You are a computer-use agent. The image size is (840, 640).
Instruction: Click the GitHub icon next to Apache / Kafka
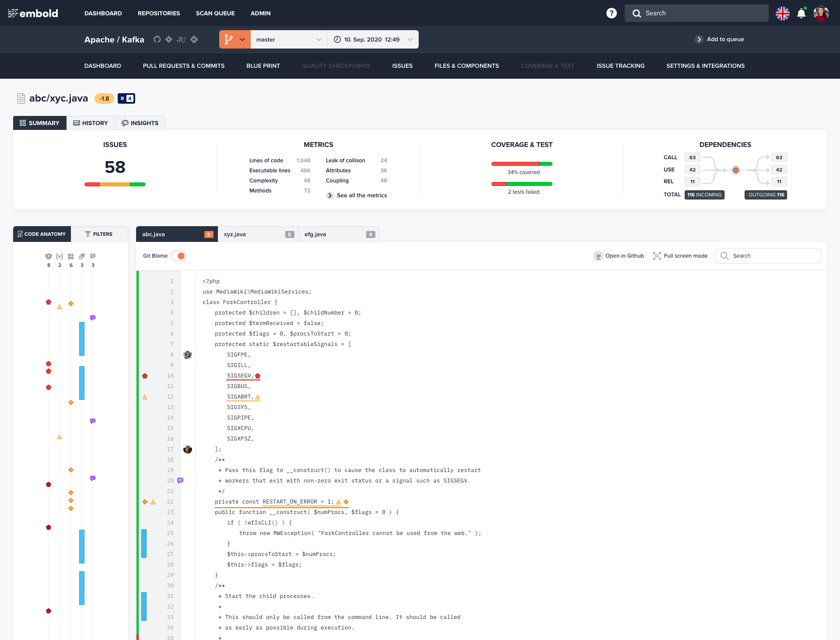[157, 39]
